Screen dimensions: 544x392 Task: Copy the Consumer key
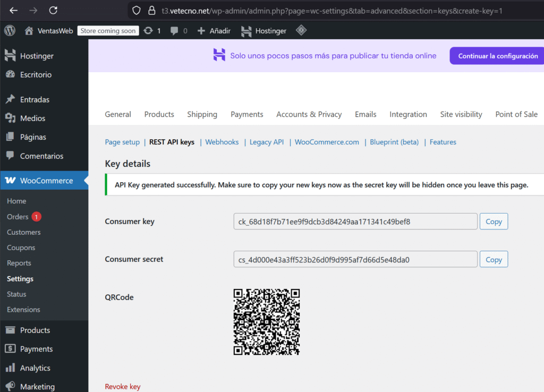point(494,221)
